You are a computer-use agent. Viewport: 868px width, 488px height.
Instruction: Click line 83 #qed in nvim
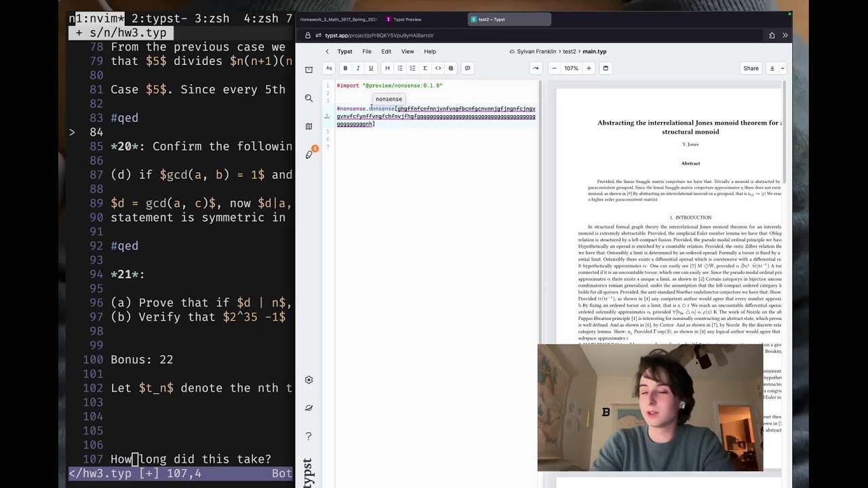tap(124, 118)
